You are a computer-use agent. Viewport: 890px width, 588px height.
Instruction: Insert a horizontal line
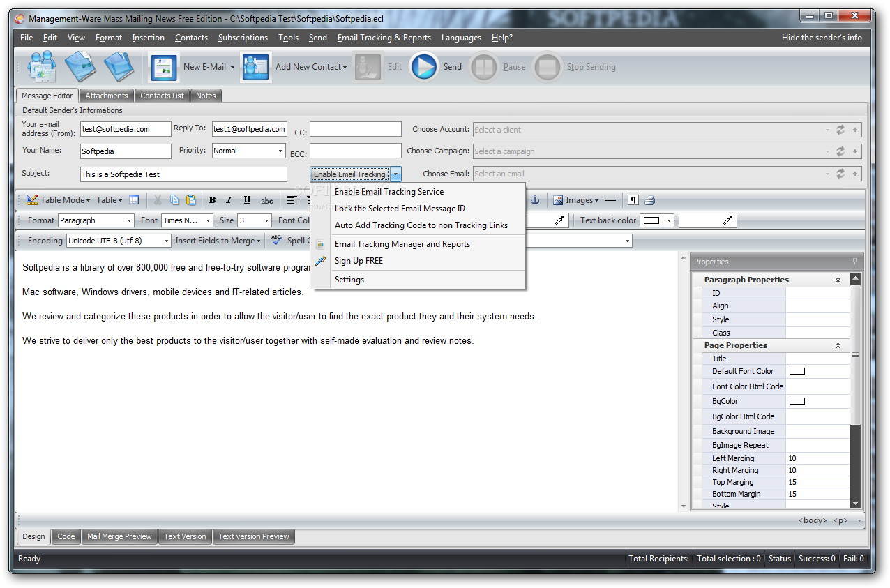point(610,200)
